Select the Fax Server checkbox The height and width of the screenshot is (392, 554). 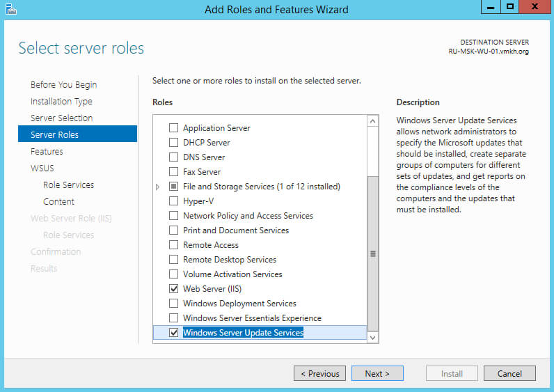pyautogui.click(x=173, y=172)
